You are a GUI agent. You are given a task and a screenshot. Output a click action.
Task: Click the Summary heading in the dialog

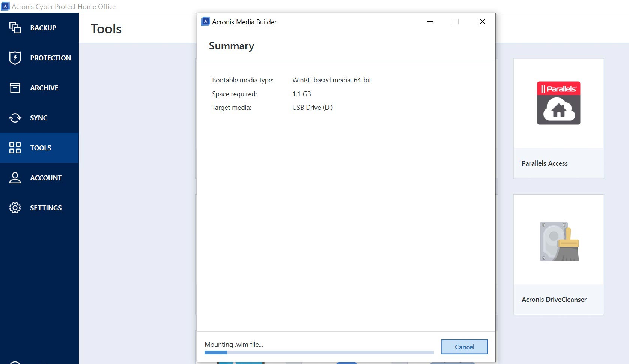(232, 46)
